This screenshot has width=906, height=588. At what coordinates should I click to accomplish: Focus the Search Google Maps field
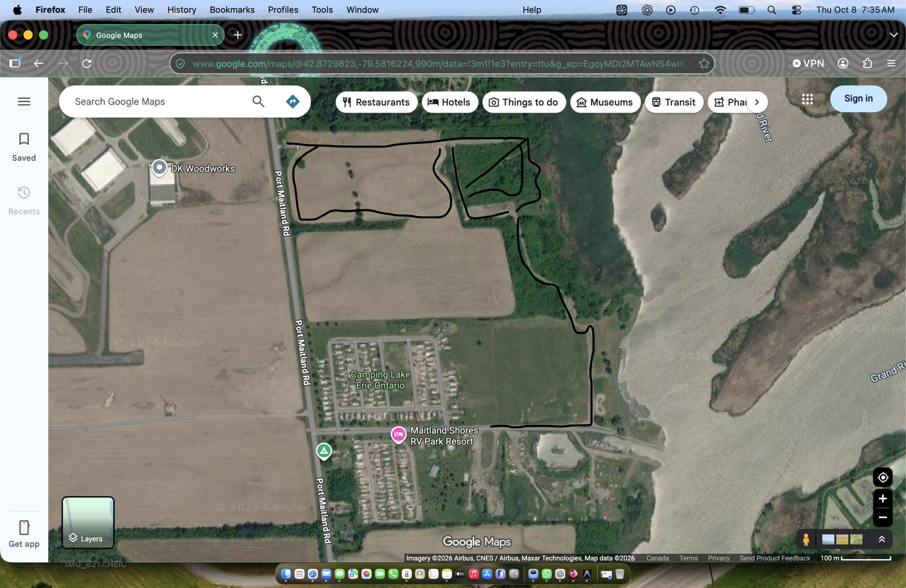(x=159, y=101)
